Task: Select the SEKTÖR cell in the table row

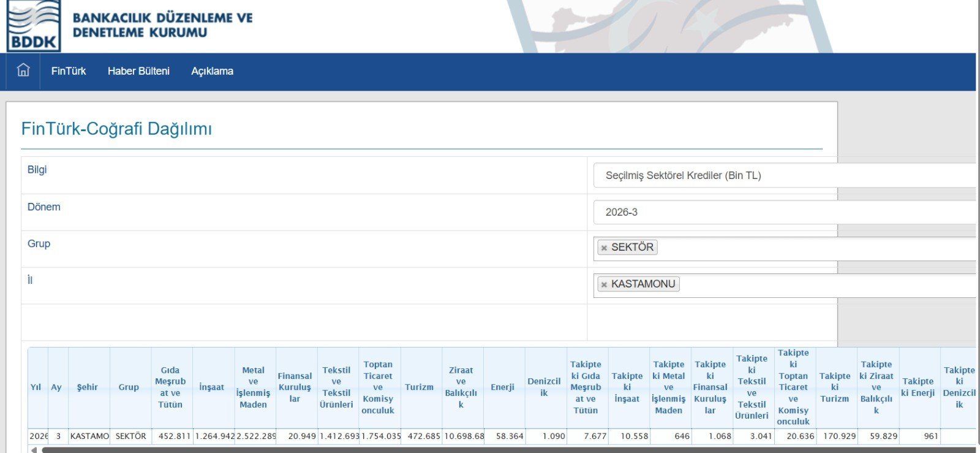Action: pyautogui.click(x=130, y=436)
